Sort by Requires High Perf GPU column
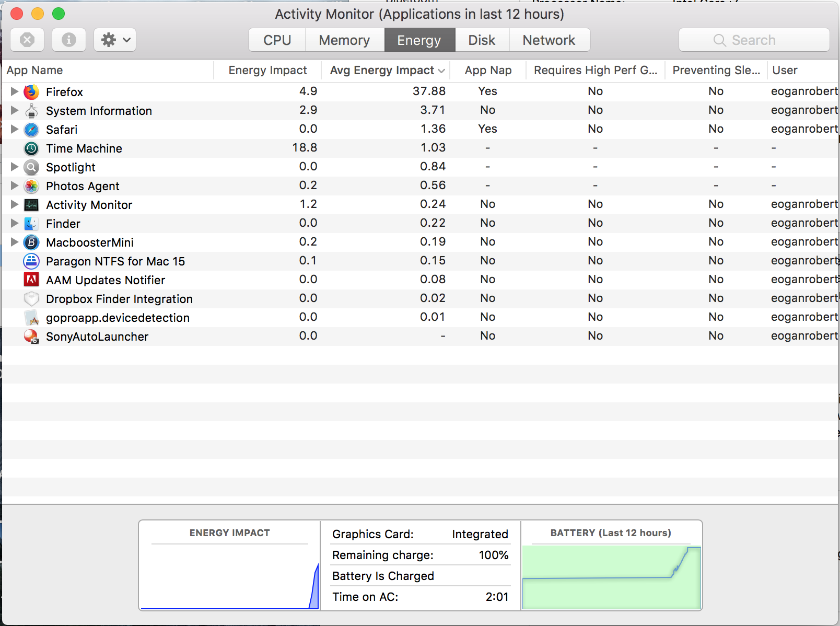 point(596,71)
